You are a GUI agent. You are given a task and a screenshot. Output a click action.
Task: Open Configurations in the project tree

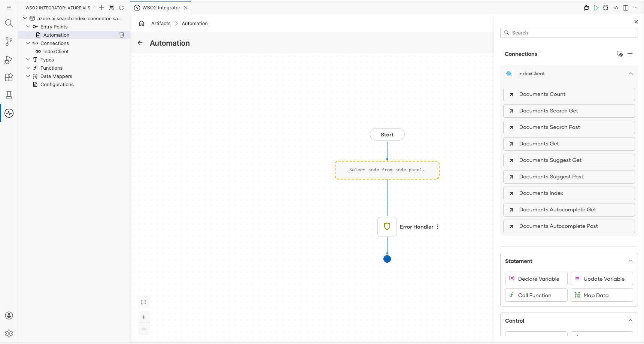click(x=57, y=84)
